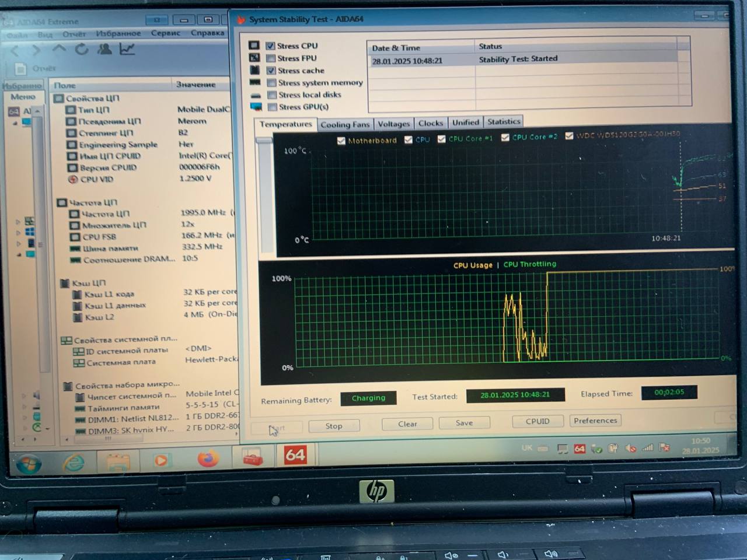
Task: Click the Clear button
Action: [x=407, y=424]
